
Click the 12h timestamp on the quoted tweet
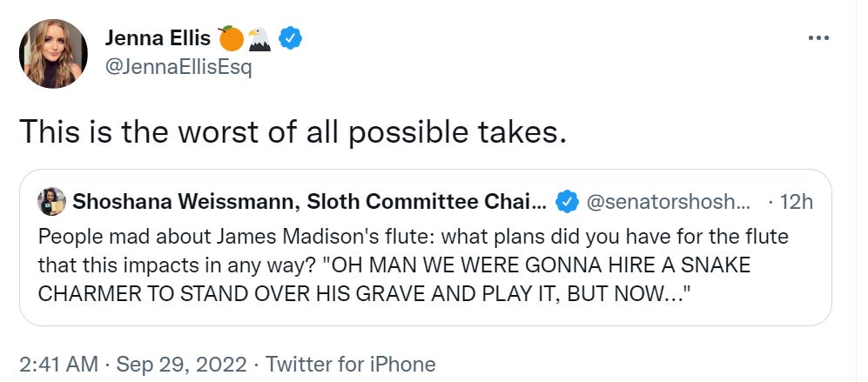click(794, 202)
